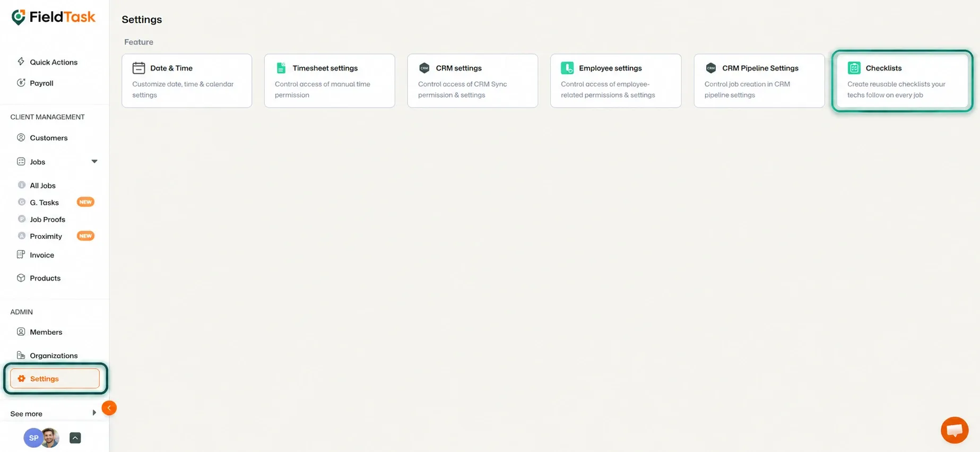Open the Checklists card

click(902, 81)
